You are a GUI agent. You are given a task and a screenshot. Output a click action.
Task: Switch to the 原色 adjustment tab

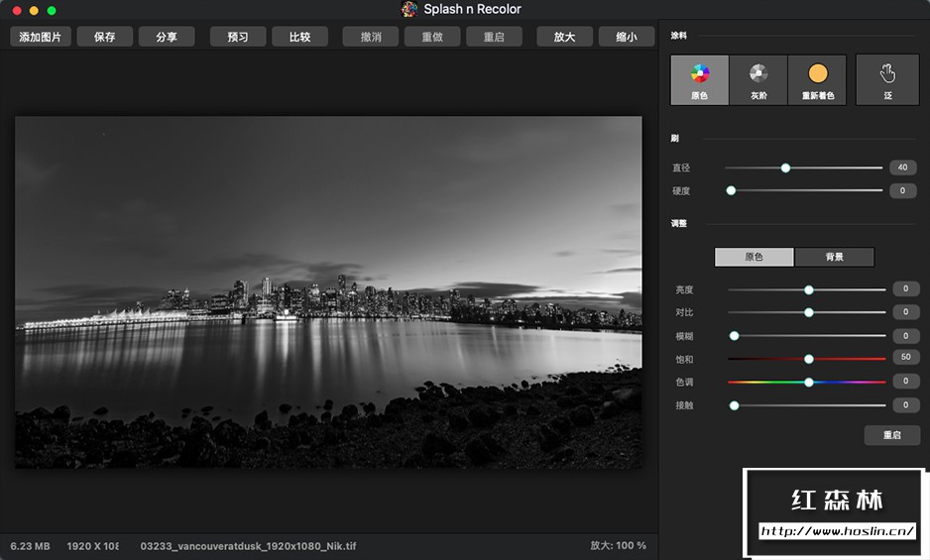click(755, 257)
